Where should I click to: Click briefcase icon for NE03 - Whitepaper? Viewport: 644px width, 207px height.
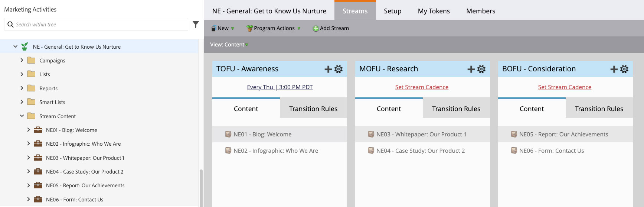[x=38, y=158]
